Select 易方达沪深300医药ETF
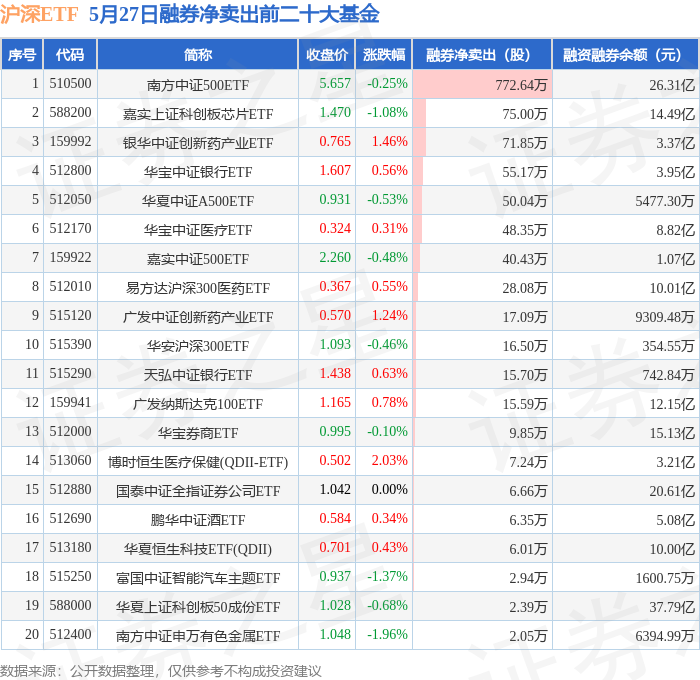 198,288
